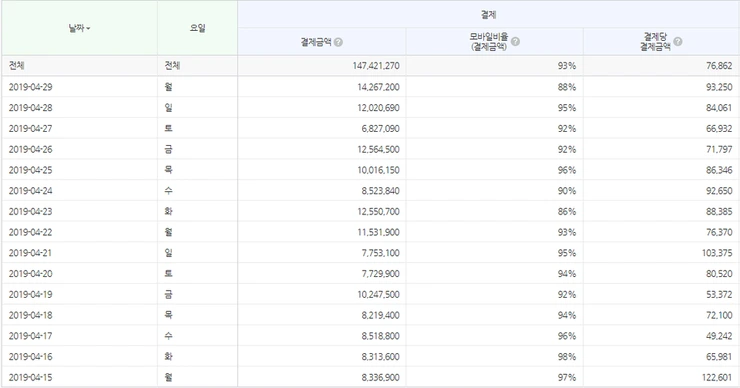Viewport: 740px width, 388px height.
Task: Click per-payment value 86,346
Action: click(x=719, y=170)
